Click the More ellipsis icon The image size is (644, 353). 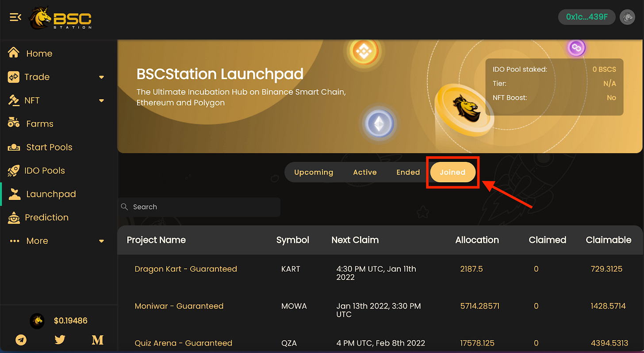coord(15,241)
